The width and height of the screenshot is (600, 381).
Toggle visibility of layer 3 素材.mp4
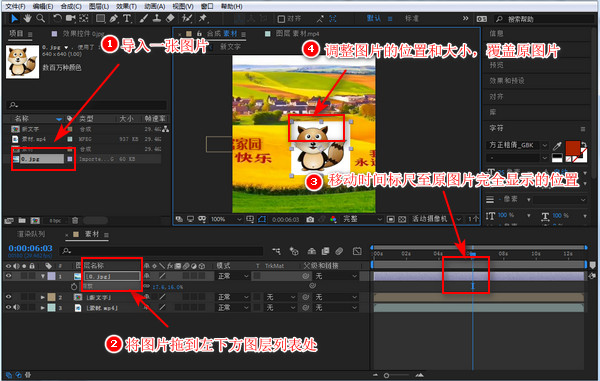click(8, 307)
